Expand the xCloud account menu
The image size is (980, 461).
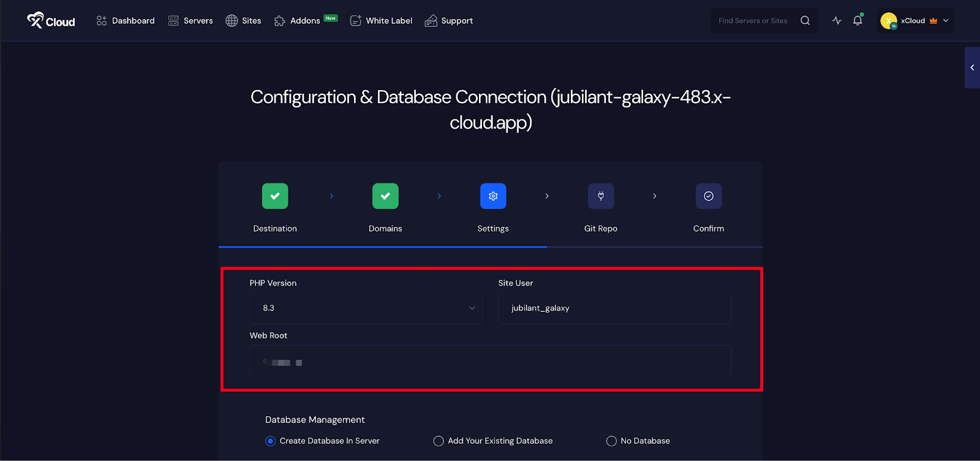[916, 21]
